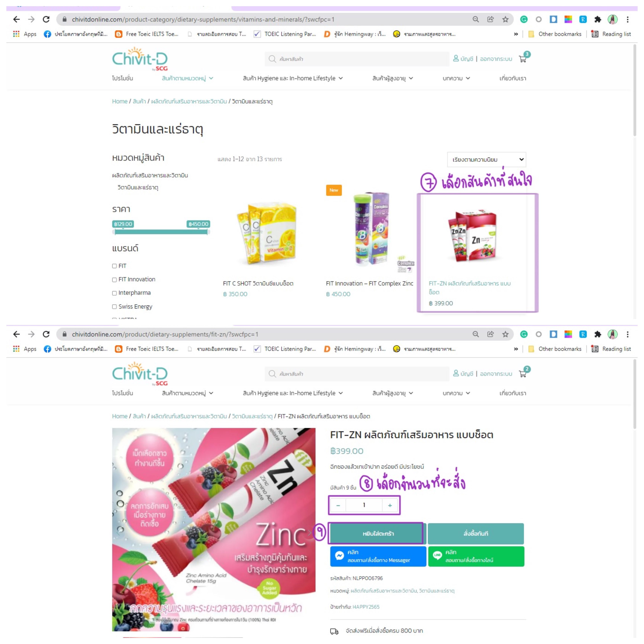Click the Grammarly extension icon in the top toolbar
The image size is (644, 644).
click(524, 19)
